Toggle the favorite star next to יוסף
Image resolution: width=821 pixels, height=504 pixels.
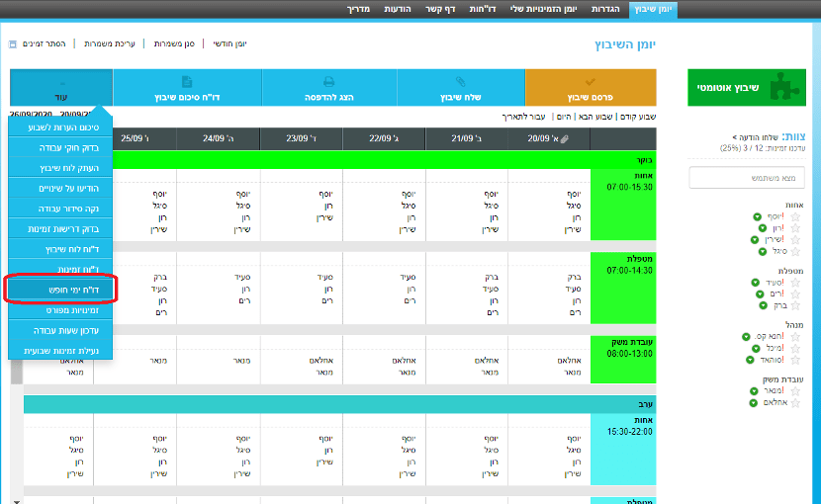pos(794,214)
